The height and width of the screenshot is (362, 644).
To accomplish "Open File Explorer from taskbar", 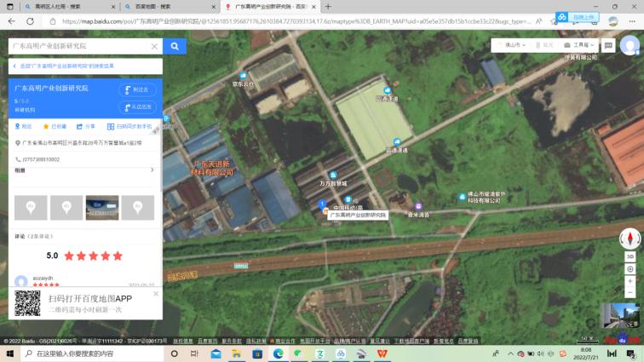I will tap(237, 353).
